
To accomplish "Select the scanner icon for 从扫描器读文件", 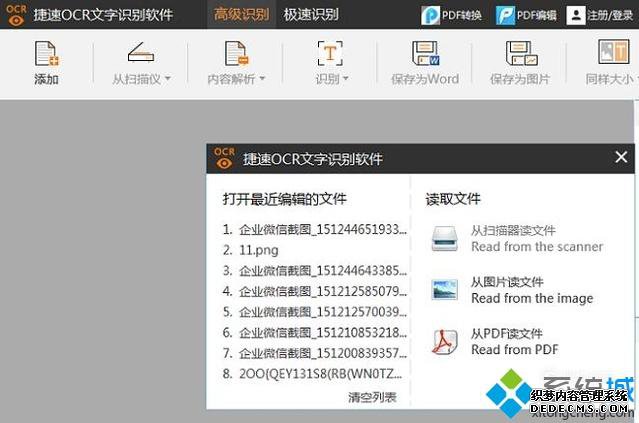I will click(444, 238).
